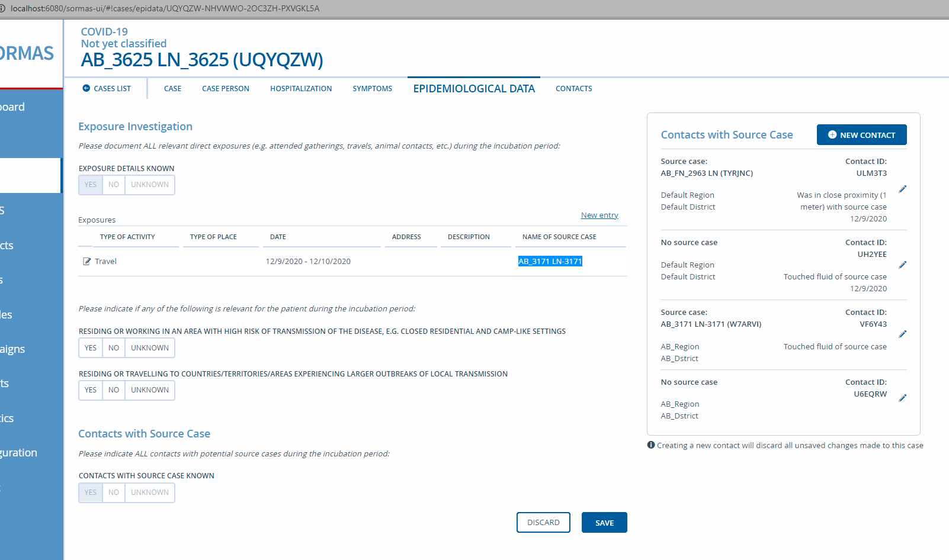Viewport: 949px width, 560px height.
Task: Click the Description column header
Action: [x=469, y=237]
